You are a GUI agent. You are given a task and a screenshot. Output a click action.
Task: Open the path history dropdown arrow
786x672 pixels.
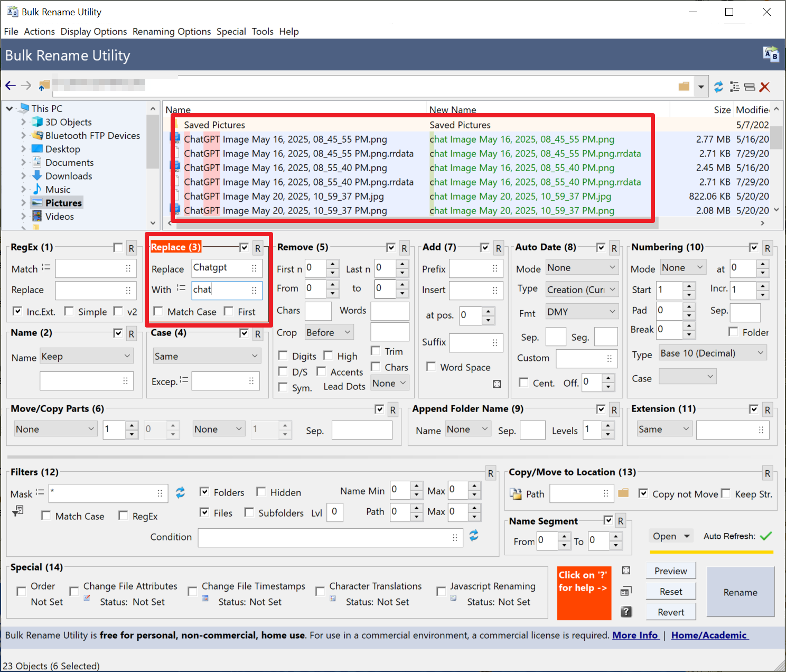point(701,87)
